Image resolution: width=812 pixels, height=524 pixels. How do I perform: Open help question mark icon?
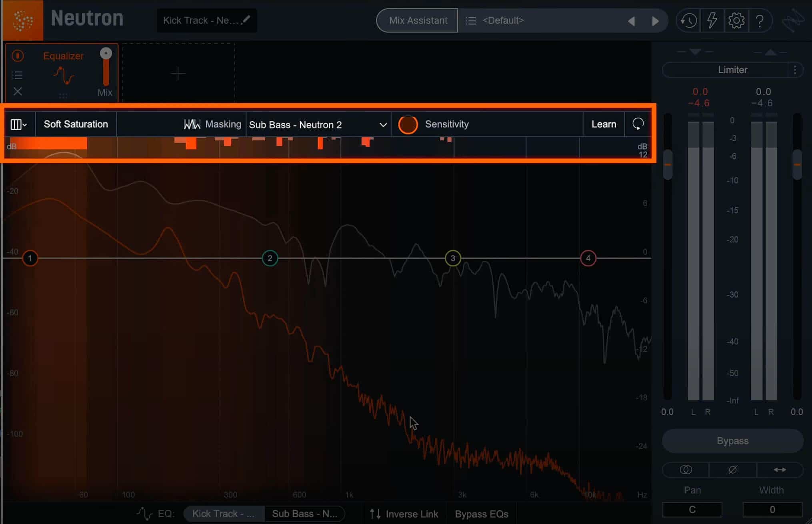(x=760, y=20)
